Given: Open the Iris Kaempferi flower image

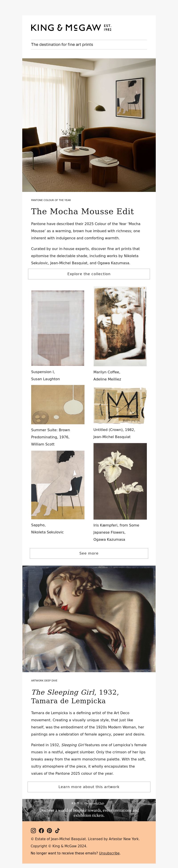Looking at the screenshot, I should (120, 481).
